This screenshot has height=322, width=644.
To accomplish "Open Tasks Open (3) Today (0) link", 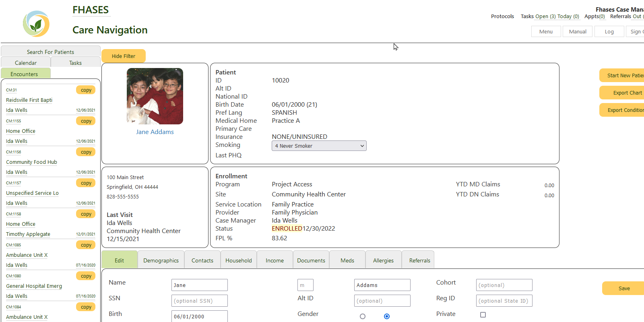I will click(550, 17).
